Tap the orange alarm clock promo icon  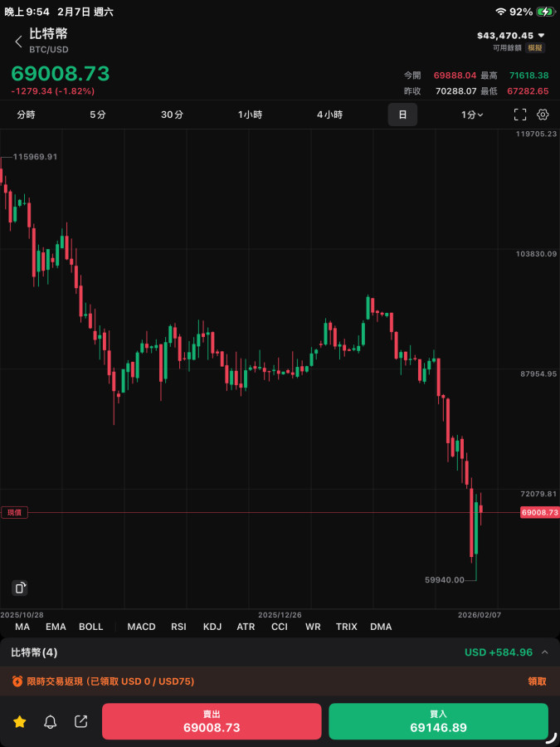[17, 681]
